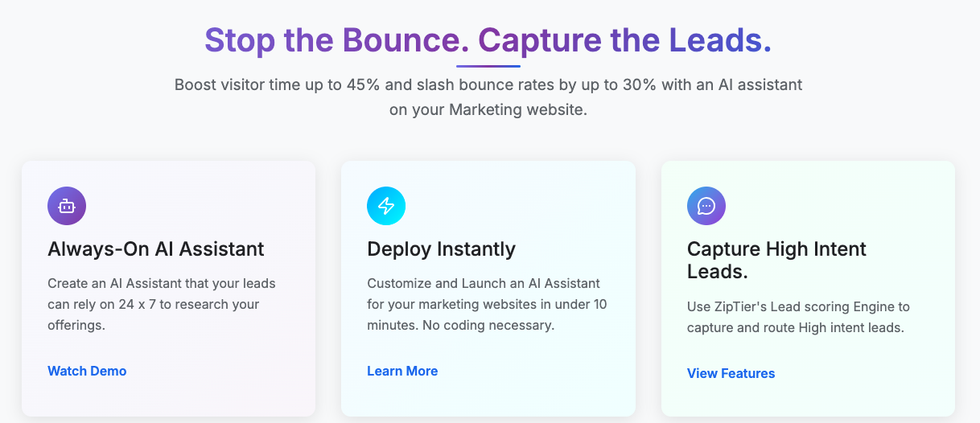Select the Deploy Instantly card heading

point(441,249)
